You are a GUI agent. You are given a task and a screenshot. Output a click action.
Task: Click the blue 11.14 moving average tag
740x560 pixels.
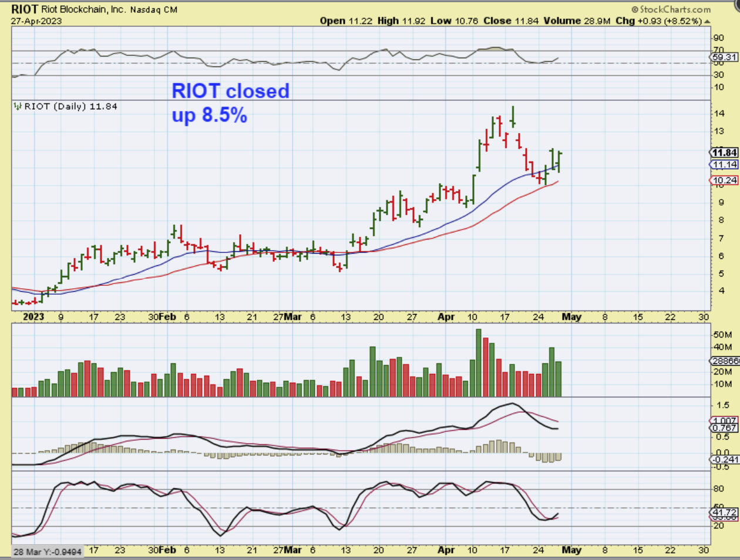(x=725, y=164)
